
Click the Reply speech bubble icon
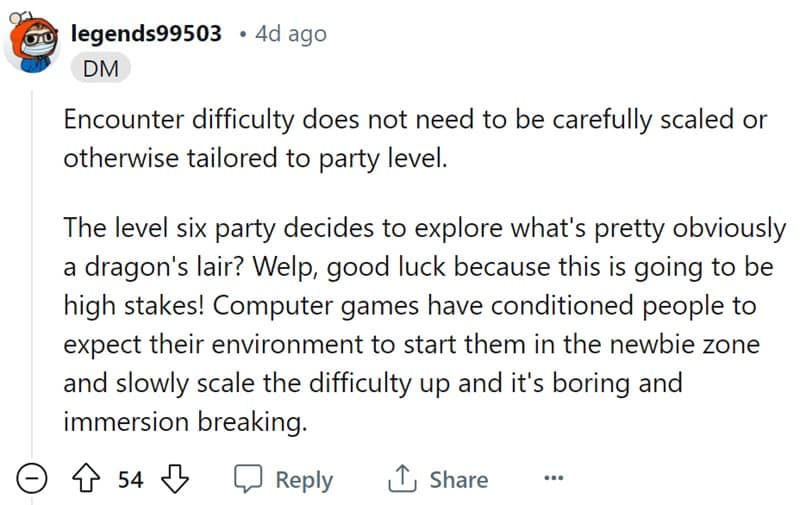pos(248,479)
